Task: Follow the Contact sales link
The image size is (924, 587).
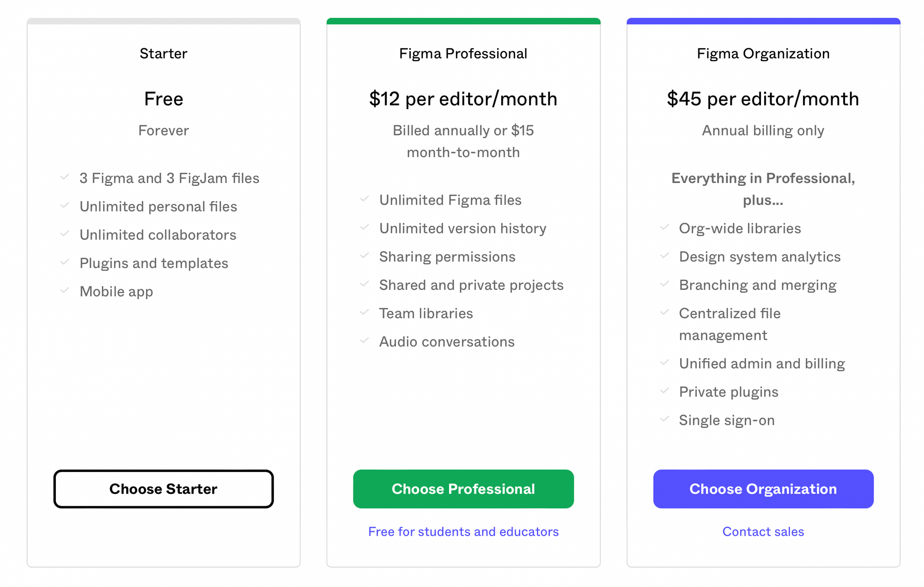Action: coord(763,532)
